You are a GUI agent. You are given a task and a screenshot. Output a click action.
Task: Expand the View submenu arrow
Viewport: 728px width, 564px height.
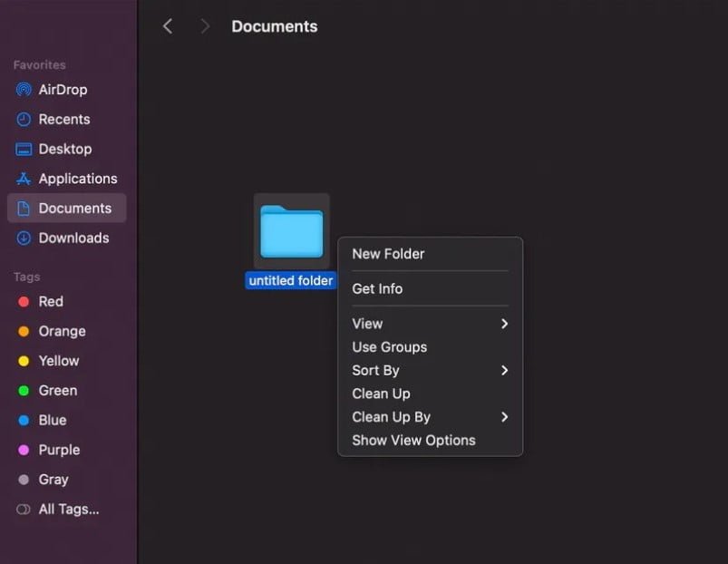504,324
